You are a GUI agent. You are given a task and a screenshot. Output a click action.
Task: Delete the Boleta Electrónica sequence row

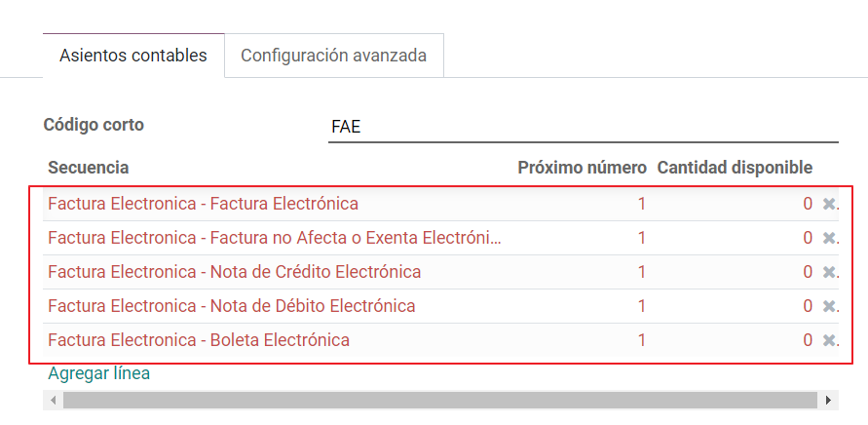pos(829,339)
